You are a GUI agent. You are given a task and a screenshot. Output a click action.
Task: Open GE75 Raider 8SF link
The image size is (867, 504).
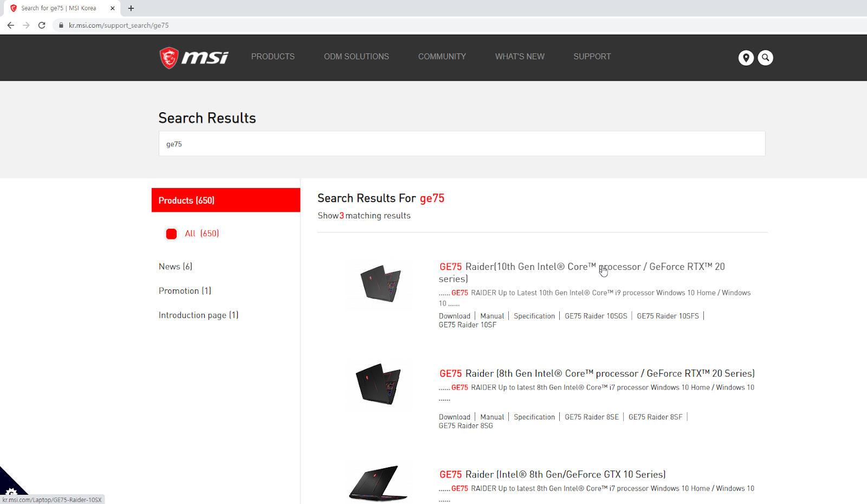656,417
